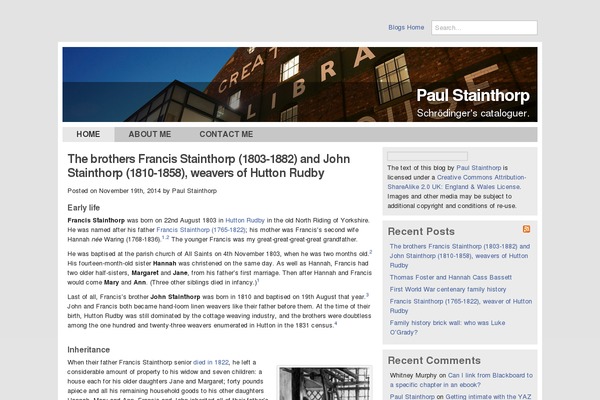Open the CONTACT ME tab
600x400 pixels.
(226, 134)
